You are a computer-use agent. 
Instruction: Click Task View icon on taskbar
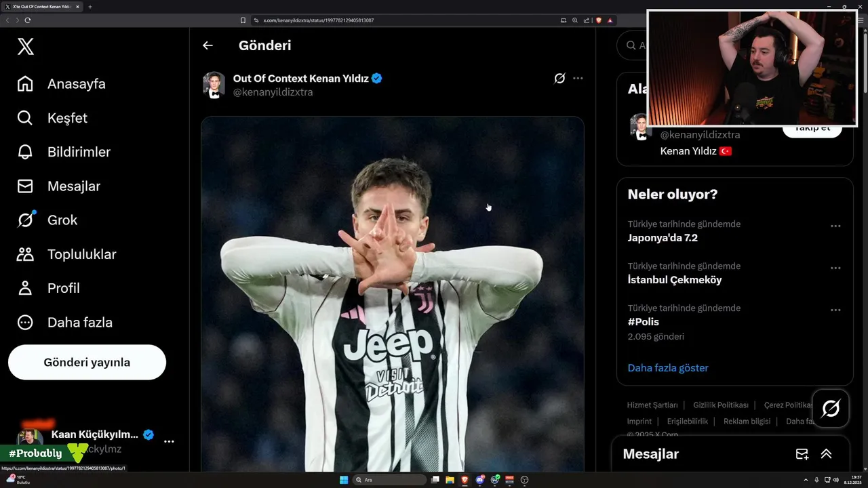point(435,480)
